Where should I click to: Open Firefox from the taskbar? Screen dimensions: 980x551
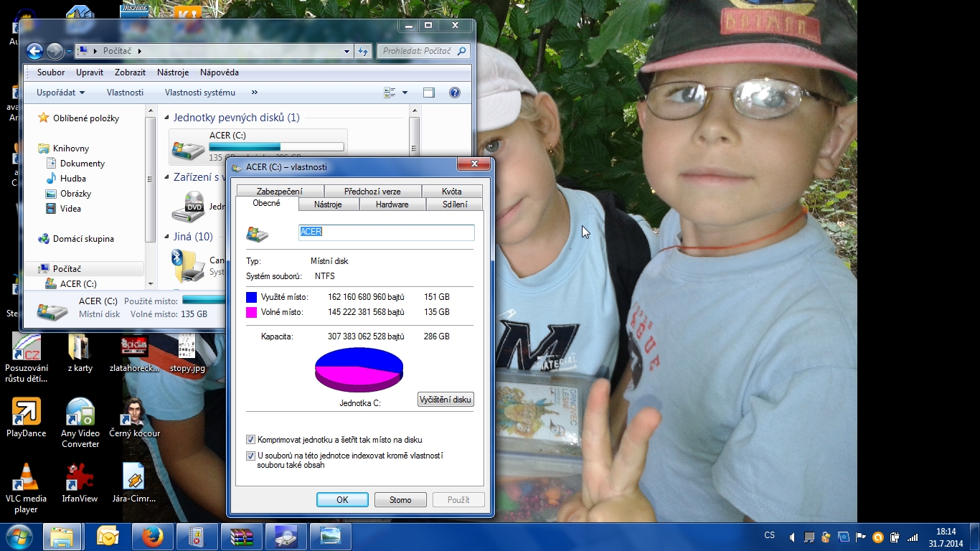(152, 537)
